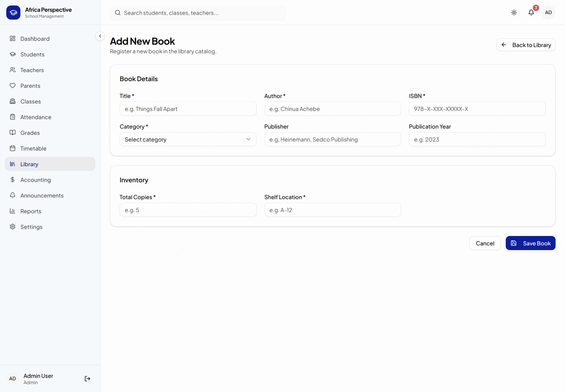
Task: Click the logout icon beside Admin User
Action: pyautogui.click(x=87, y=379)
